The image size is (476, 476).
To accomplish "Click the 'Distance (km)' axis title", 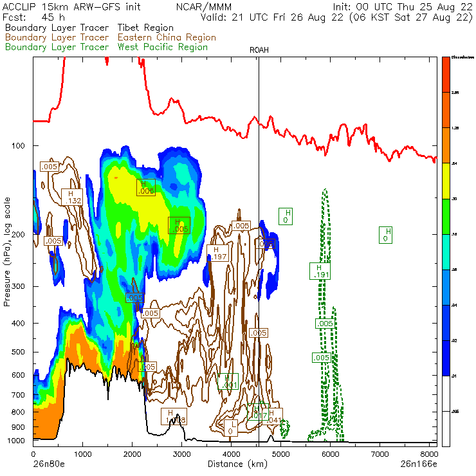I will click(237, 464).
